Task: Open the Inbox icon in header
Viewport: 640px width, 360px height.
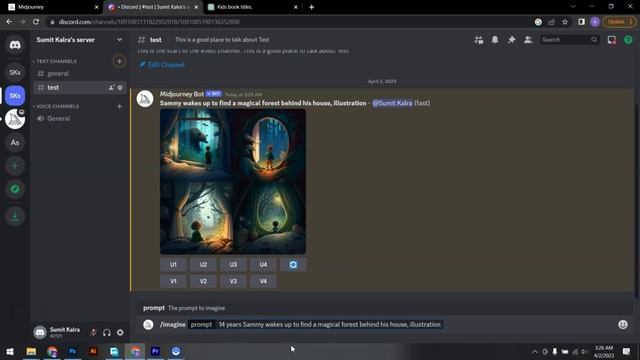Action: coord(611,40)
